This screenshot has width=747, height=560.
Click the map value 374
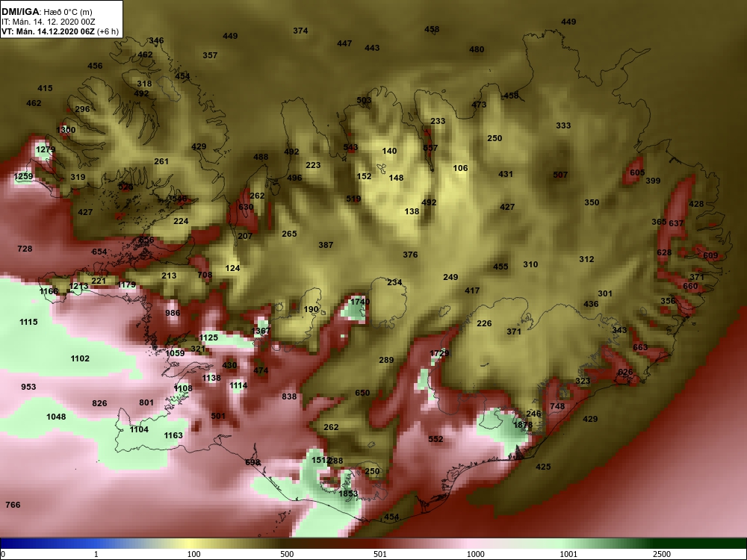tap(300, 31)
